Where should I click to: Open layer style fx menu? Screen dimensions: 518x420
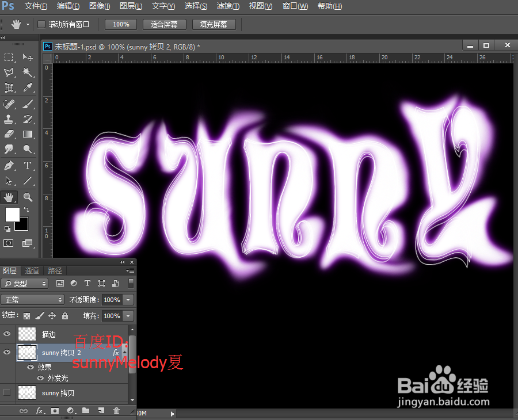click(x=40, y=411)
